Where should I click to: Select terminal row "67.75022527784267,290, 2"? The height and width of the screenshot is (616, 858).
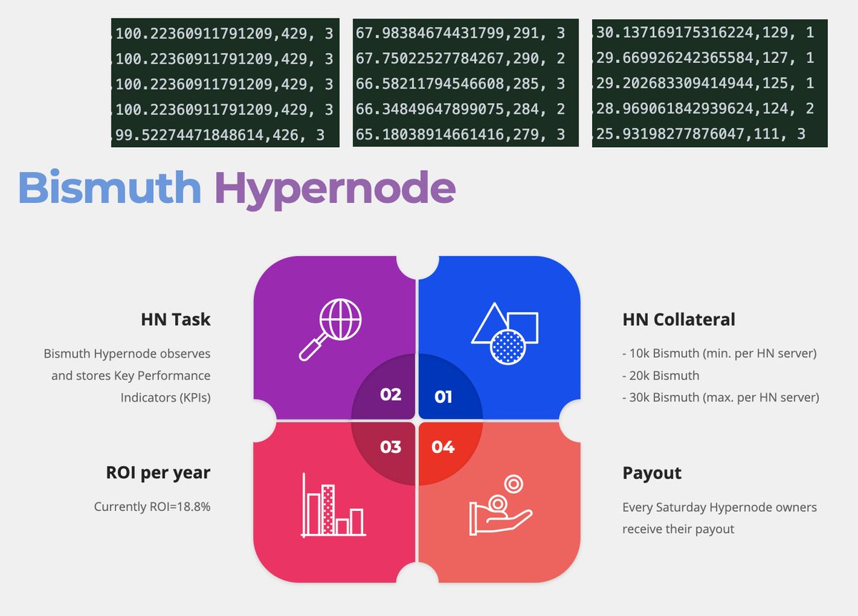460,58
